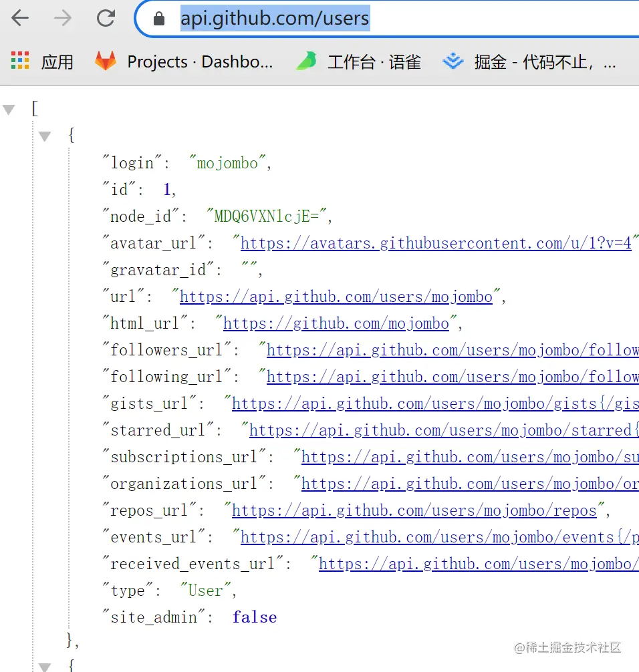Click the "User" type value
Viewport: 639px width, 672px height.
(x=205, y=591)
